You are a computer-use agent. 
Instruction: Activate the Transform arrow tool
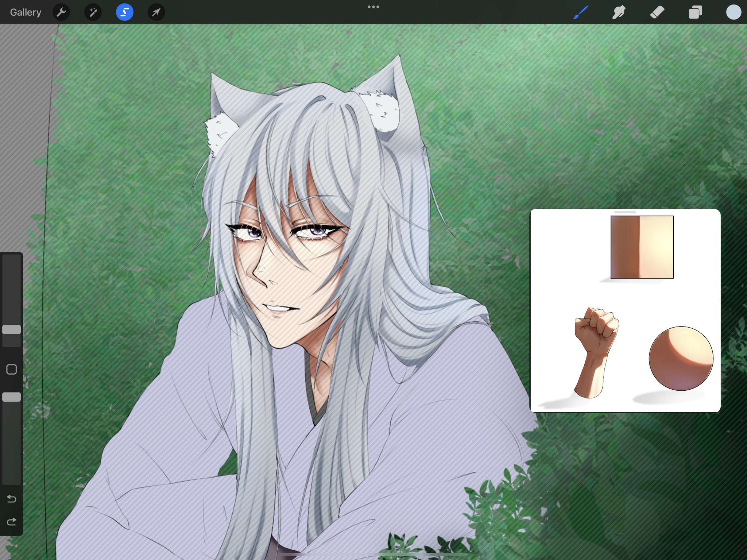[x=156, y=12]
